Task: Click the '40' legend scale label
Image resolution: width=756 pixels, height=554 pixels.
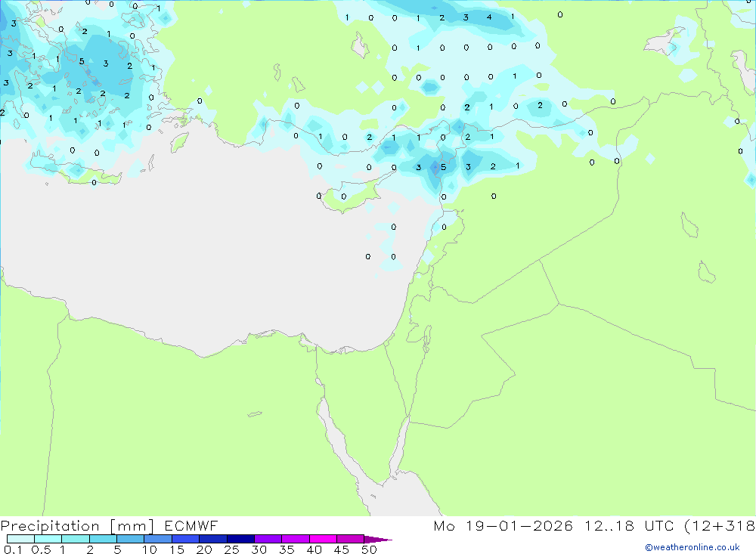Action: [x=314, y=549]
